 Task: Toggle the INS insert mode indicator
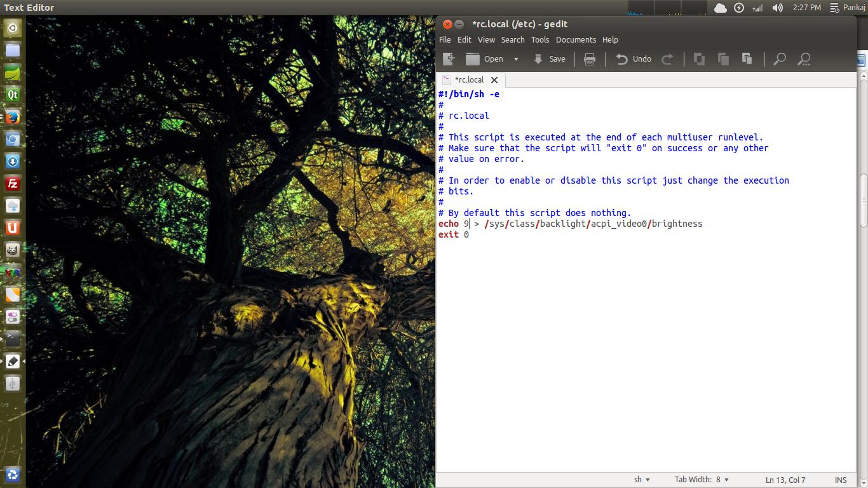pos(840,480)
